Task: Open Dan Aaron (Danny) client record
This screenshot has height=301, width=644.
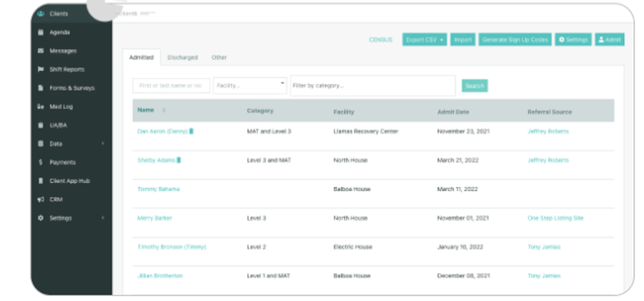Action: click(x=162, y=131)
